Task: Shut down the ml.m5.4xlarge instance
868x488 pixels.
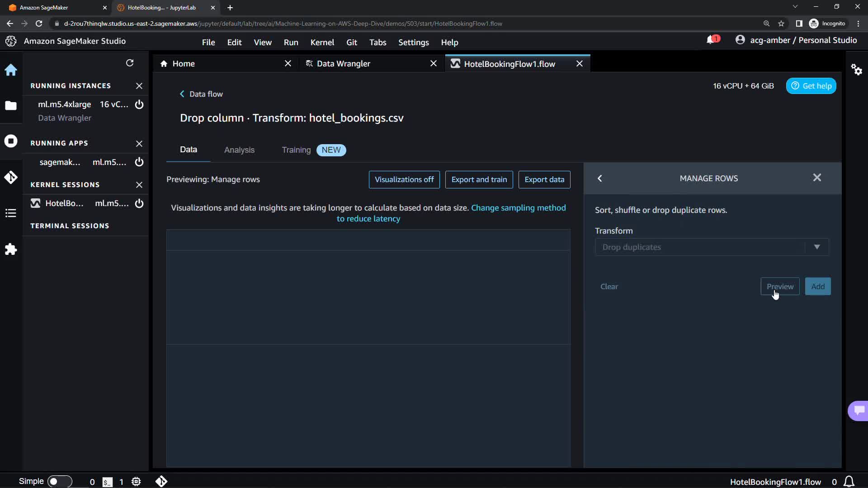Action: click(x=139, y=104)
